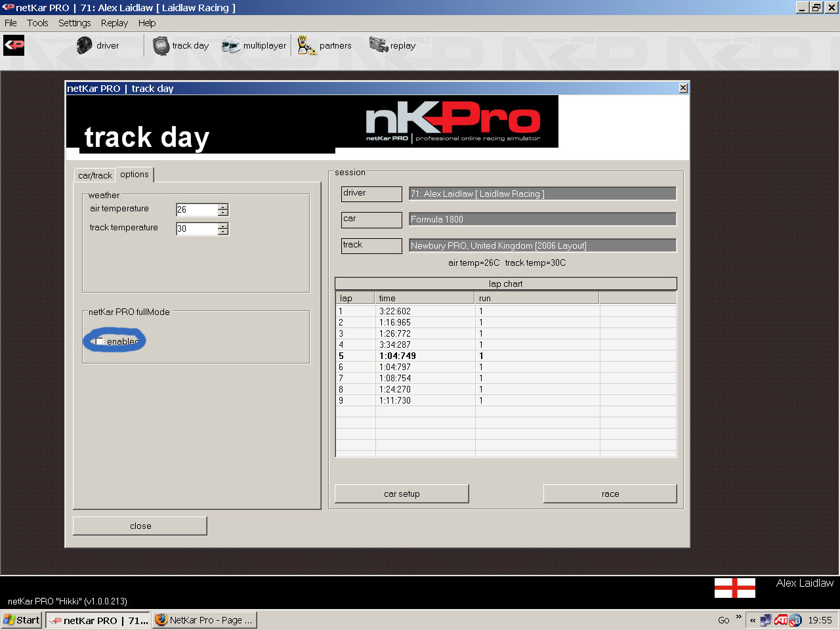This screenshot has height=630, width=840.
Task: Start the session with the race button
Action: click(610, 494)
